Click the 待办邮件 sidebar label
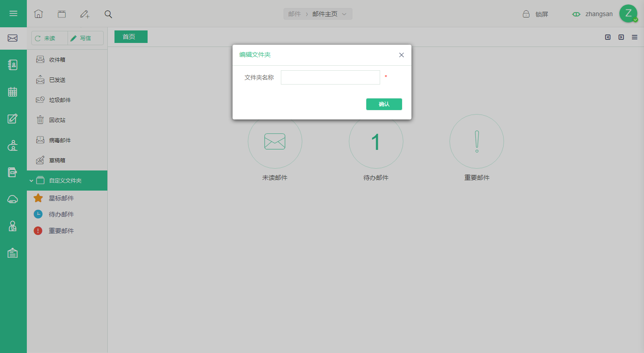The image size is (644, 353). (61, 214)
